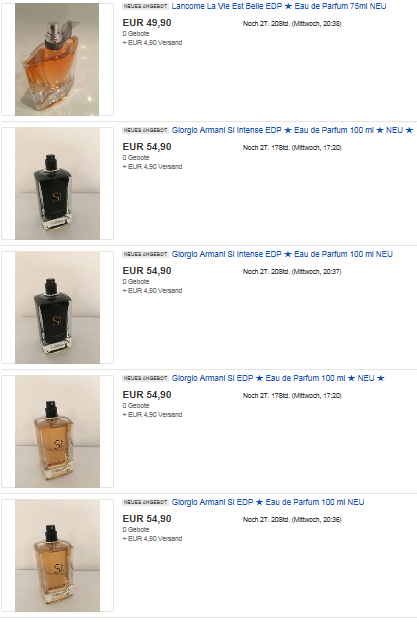
Task: View black Si Intense bottle image ending 20:37
Action: [57, 307]
